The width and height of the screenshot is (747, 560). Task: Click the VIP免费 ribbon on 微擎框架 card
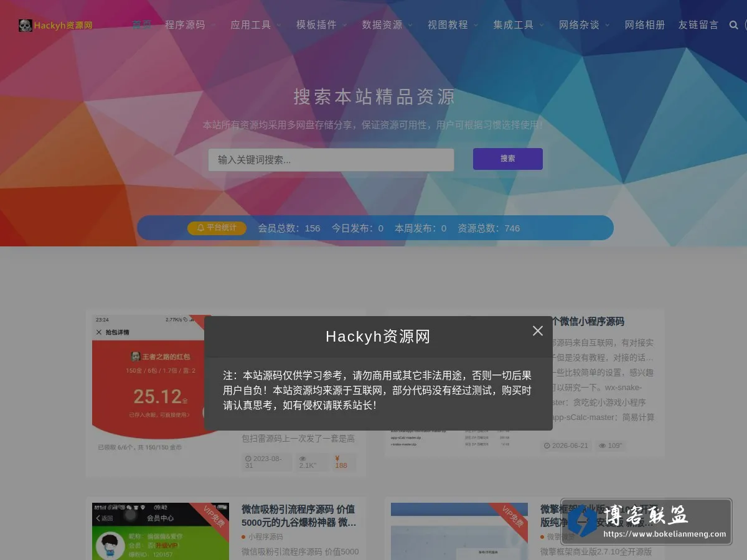[512, 516]
